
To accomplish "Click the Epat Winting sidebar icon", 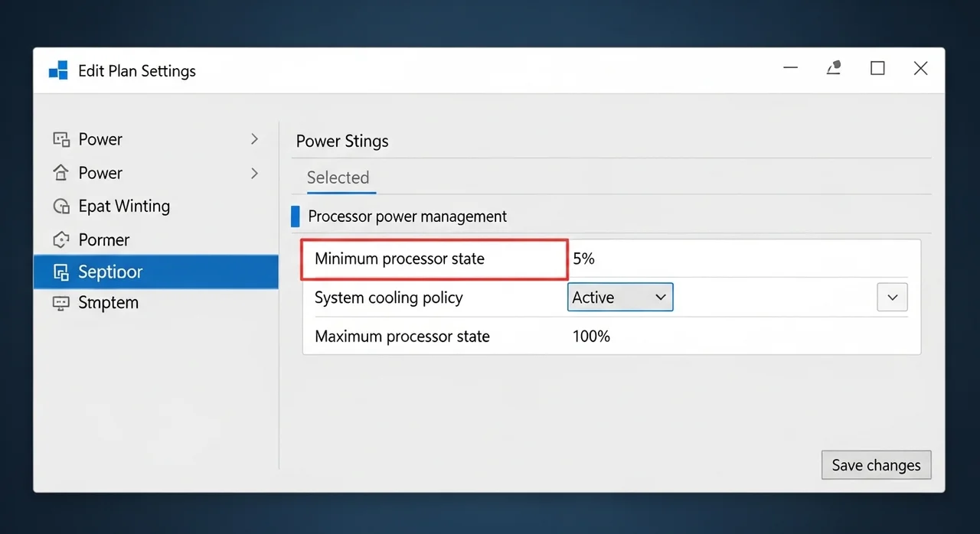I will click(x=61, y=207).
